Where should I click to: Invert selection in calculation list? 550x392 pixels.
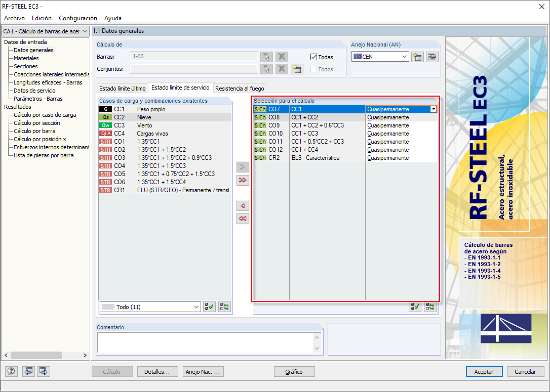(429, 307)
